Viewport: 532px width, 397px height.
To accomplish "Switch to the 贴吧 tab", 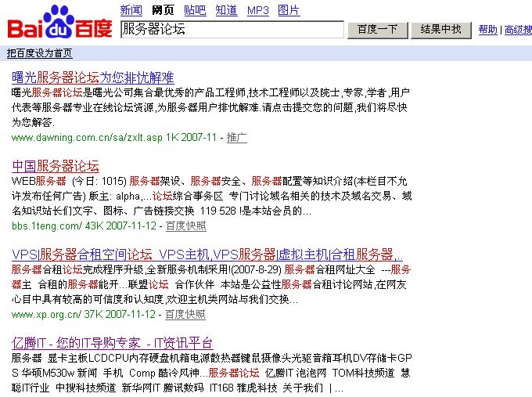I will (x=195, y=10).
